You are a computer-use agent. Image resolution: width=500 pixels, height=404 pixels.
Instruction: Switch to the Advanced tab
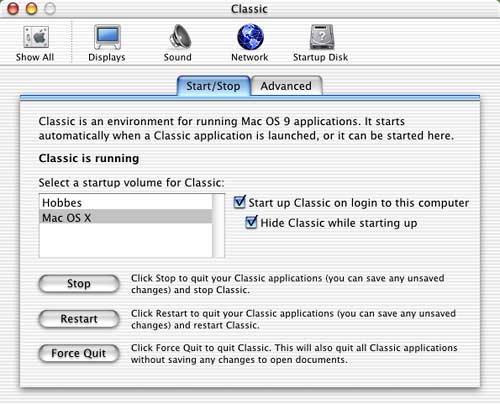(x=286, y=86)
